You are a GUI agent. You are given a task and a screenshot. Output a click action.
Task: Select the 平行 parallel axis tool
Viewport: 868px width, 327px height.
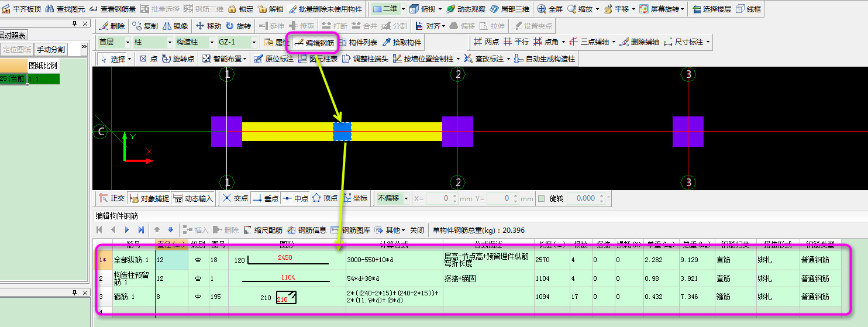pos(516,42)
